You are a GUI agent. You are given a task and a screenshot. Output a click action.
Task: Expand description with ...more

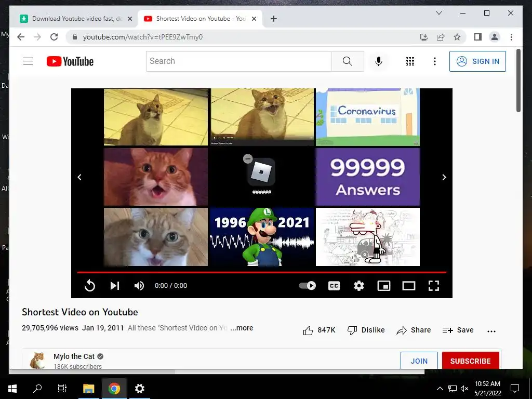242,328
